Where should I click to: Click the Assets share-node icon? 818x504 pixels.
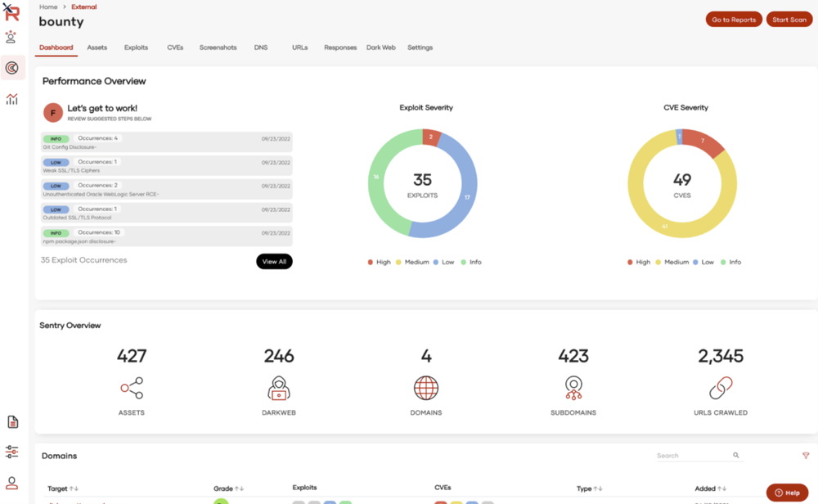click(x=132, y=388)
